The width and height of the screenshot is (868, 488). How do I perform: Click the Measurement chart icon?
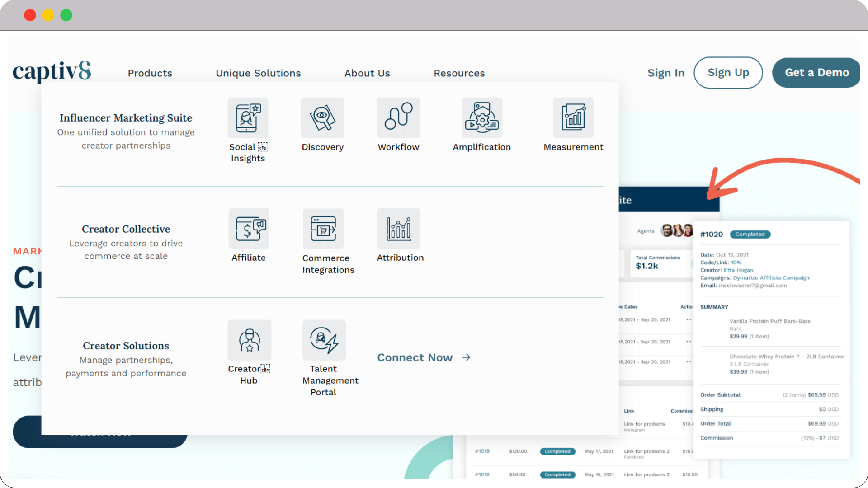click(x=573, y=117)
